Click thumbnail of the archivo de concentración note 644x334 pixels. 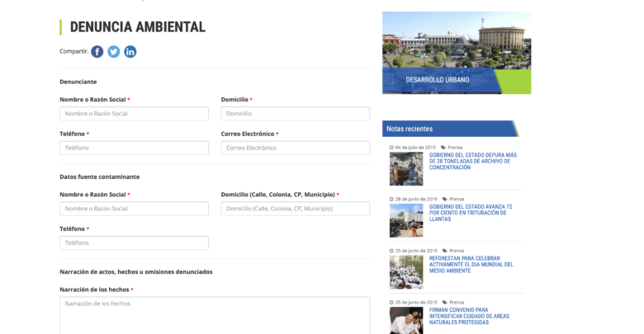click(406, 169)
